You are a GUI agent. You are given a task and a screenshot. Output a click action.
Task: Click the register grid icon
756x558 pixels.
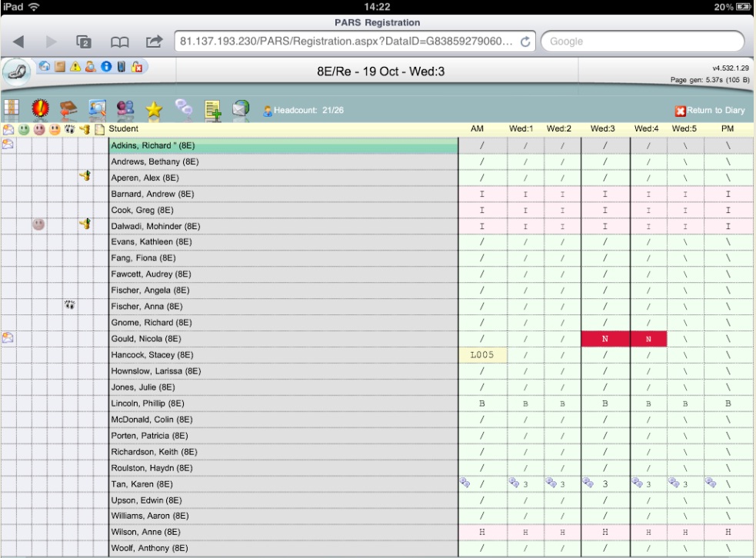tap(11, 108)
